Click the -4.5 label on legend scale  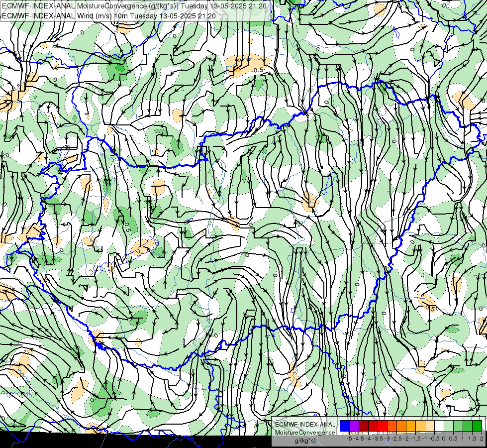point(359,439)
